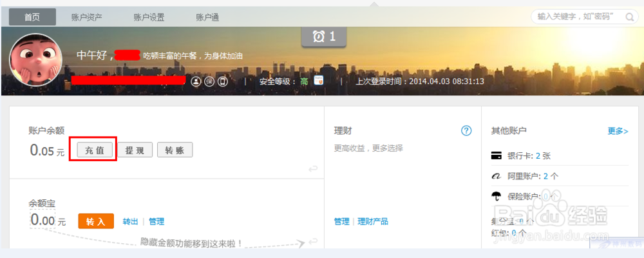Switch to 账户资产 tab
644x258 pixels.
(87, 17)
